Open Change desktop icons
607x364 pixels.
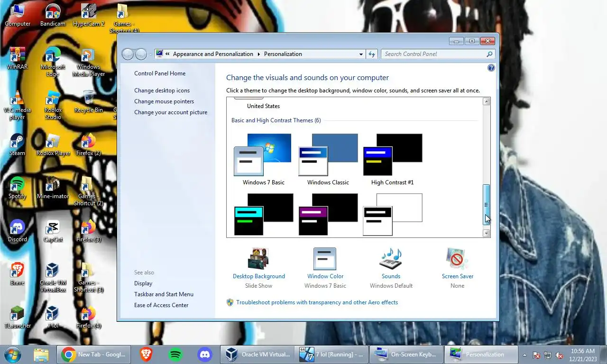162,91
